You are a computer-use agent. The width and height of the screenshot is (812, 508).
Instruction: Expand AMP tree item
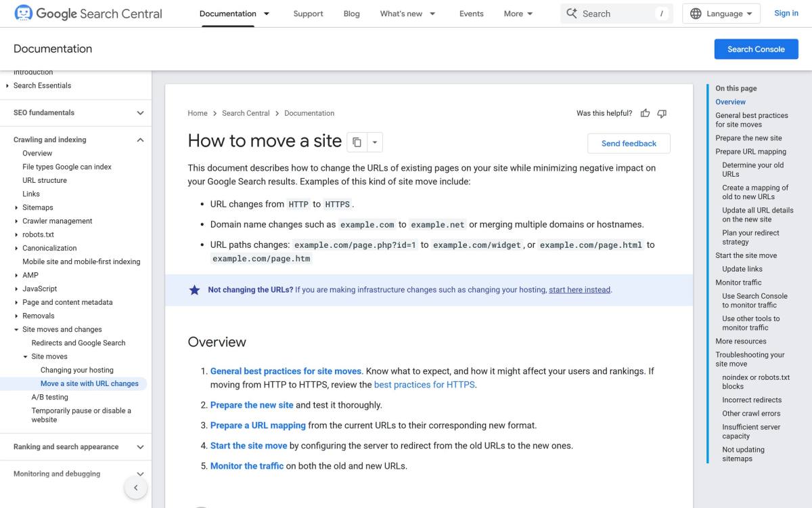(x=16, y=275)
